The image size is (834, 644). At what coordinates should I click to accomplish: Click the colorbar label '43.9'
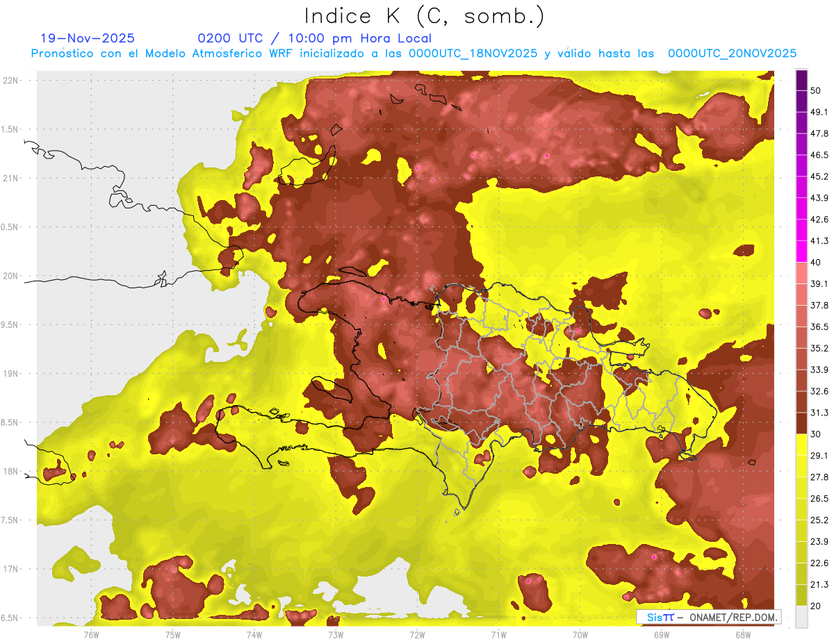[819, 198]
